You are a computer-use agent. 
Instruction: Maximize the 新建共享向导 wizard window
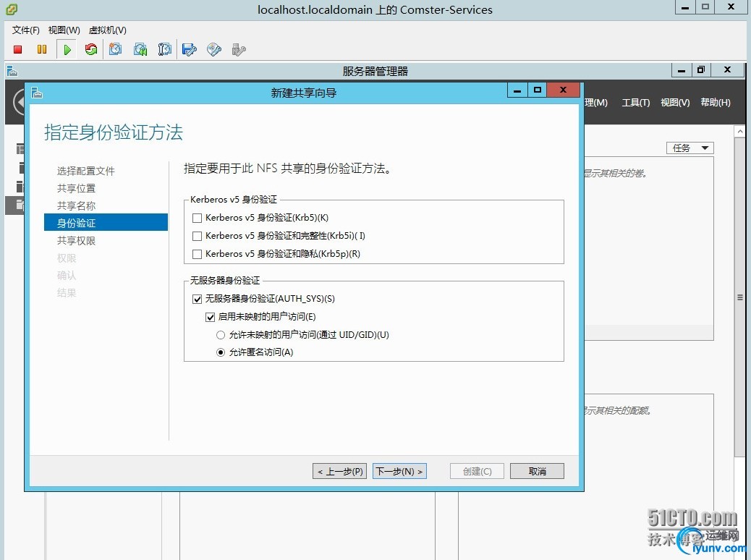538,90
